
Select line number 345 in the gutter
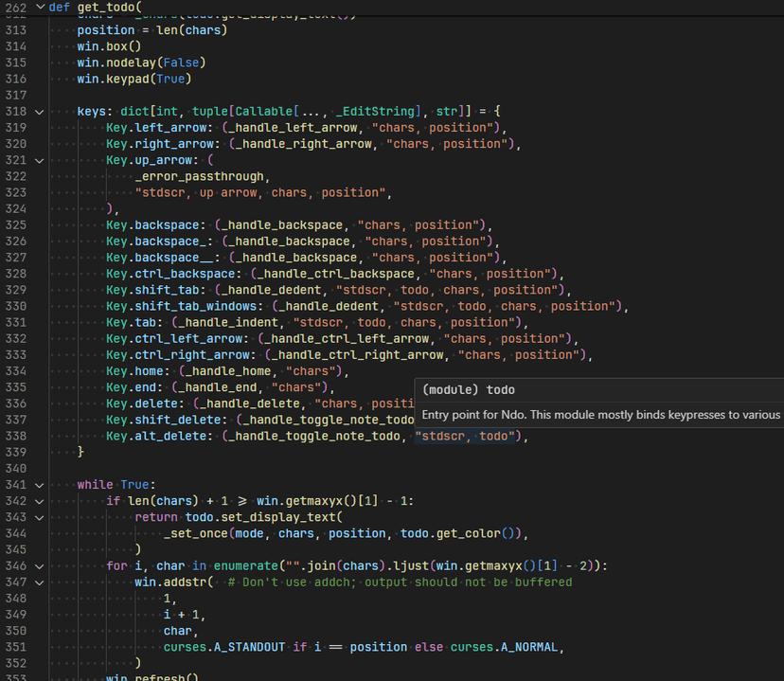[16, 549]
